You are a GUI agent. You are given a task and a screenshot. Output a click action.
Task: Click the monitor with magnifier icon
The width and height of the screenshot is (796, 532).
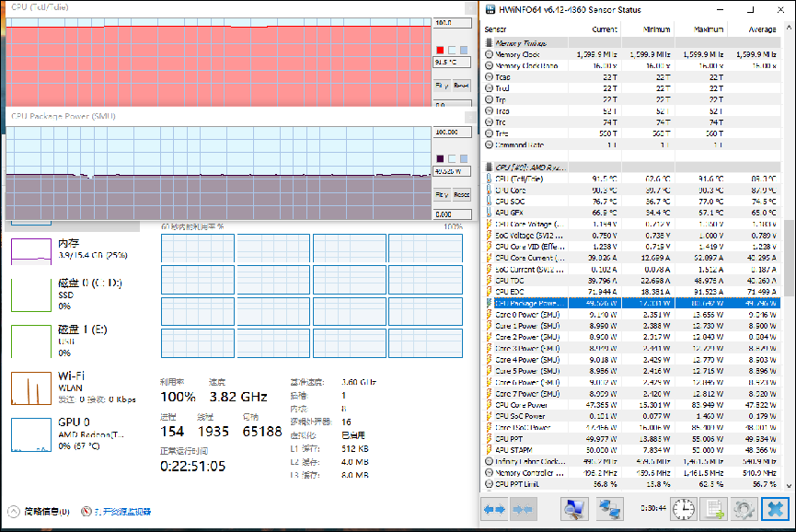click(575, 509)
